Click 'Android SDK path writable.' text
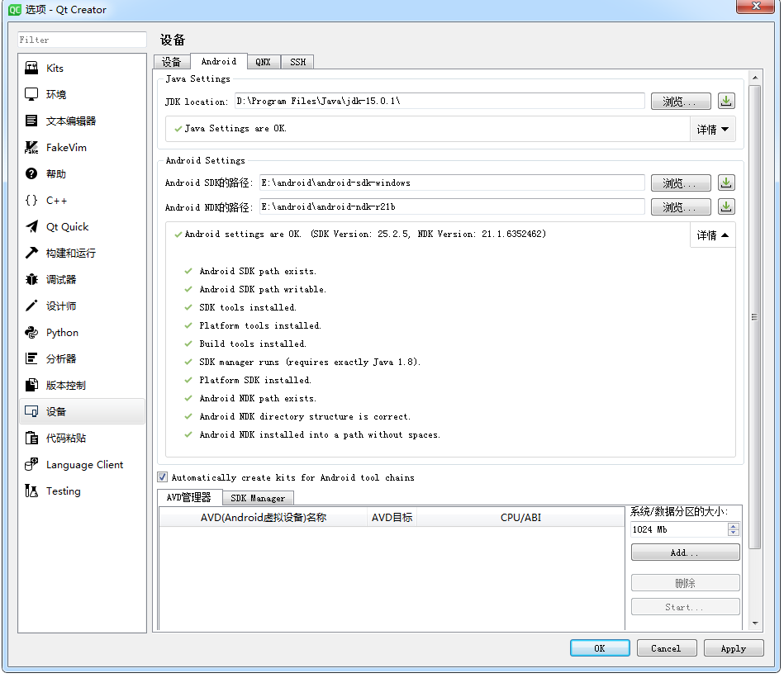This screenshot has height=678, width=784. click(x=263, y=289)
